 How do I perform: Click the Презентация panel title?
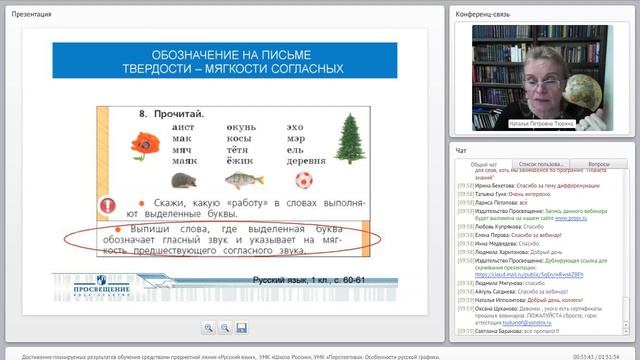[31, 14]
